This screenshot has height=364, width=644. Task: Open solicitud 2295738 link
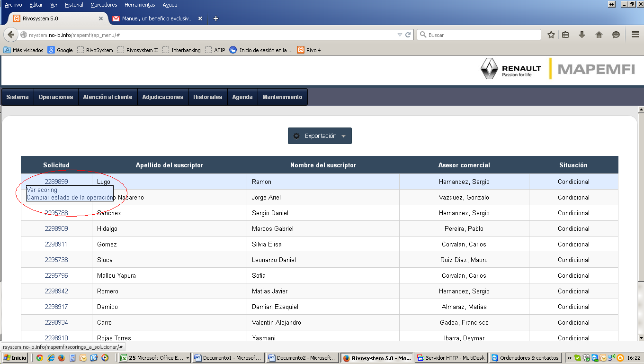tap(56, 260)
